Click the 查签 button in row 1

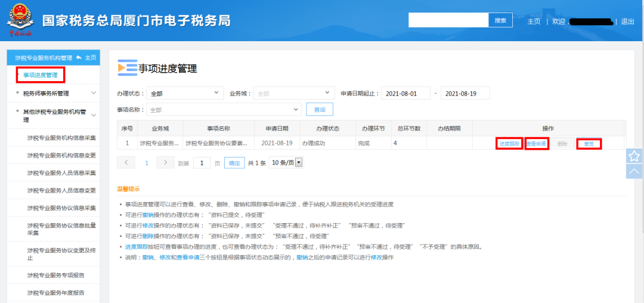pos(589,144)
